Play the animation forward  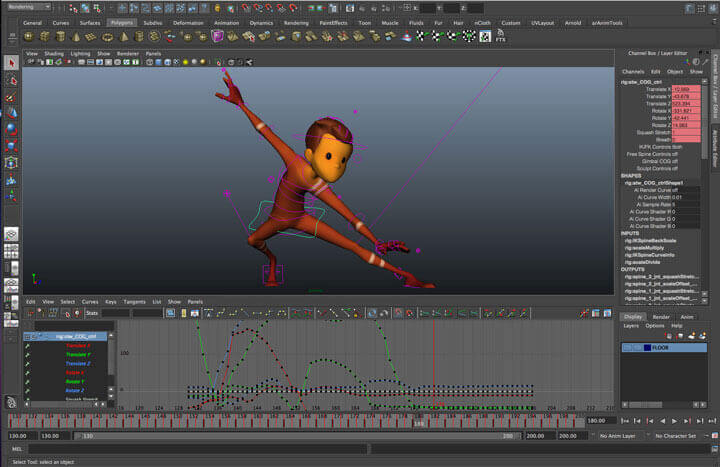tap(675, 421)
